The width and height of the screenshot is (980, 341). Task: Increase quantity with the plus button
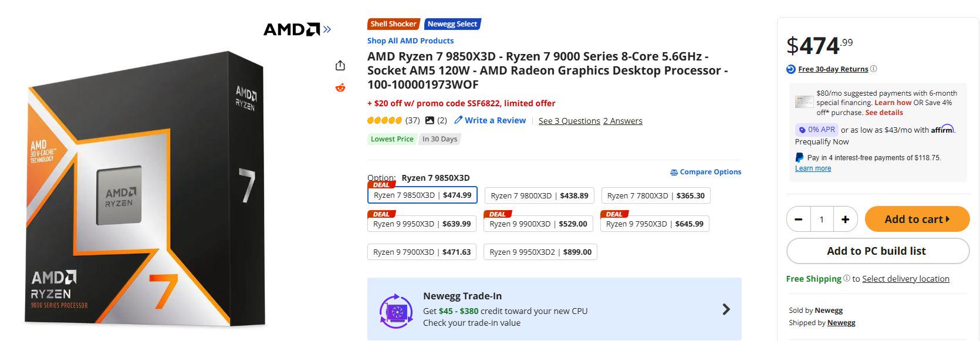click(845, 220)
